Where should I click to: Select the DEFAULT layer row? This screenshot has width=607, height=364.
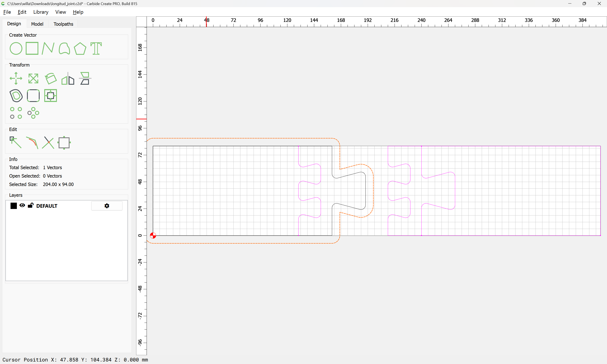tap(66, 206)
